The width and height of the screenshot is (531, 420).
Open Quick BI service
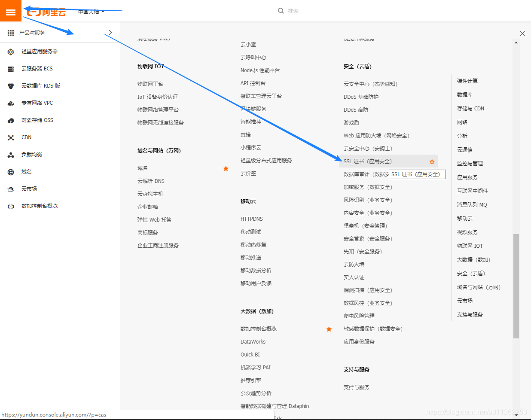[250, 355]
